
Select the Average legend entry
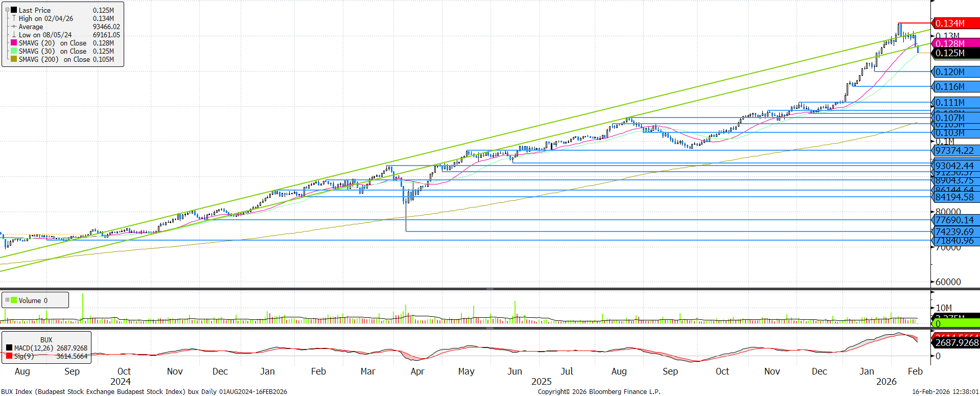(31, 27)
